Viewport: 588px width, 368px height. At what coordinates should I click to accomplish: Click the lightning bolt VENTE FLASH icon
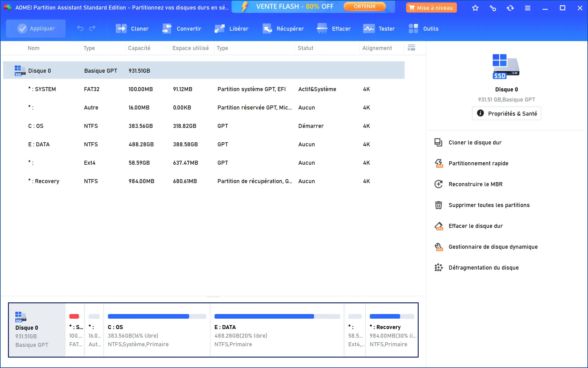click(x=245, y=7)
